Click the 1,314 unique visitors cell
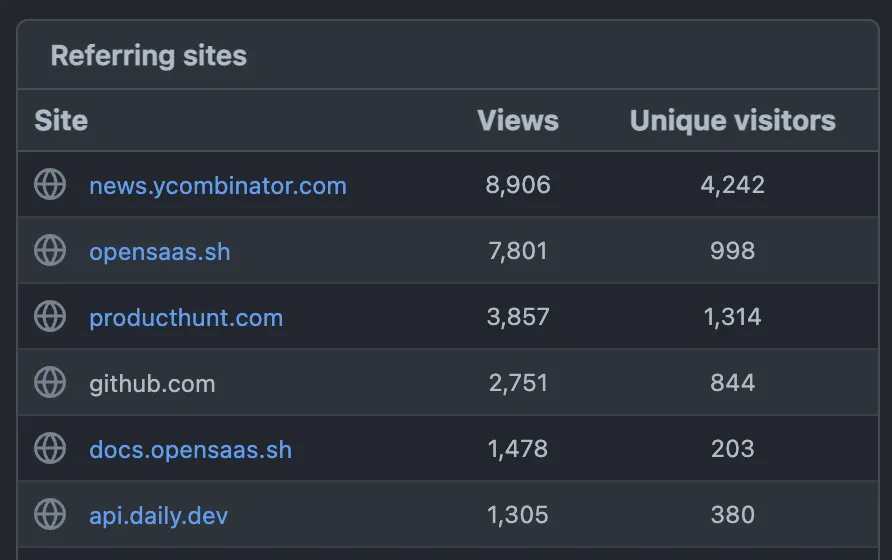Image resolution: width=892 pixels, height=560 pixels. coord(732,318)
